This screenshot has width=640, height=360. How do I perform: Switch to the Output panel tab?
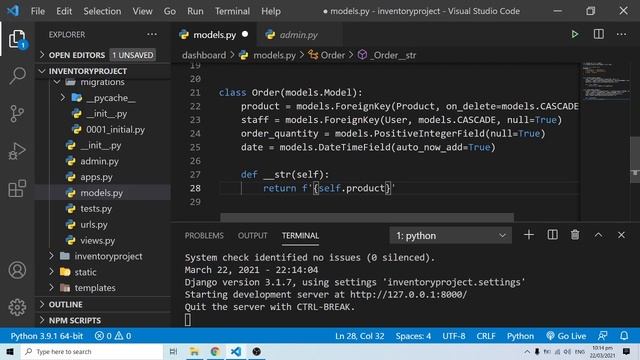pyautogui.click(x=252, y=236)
